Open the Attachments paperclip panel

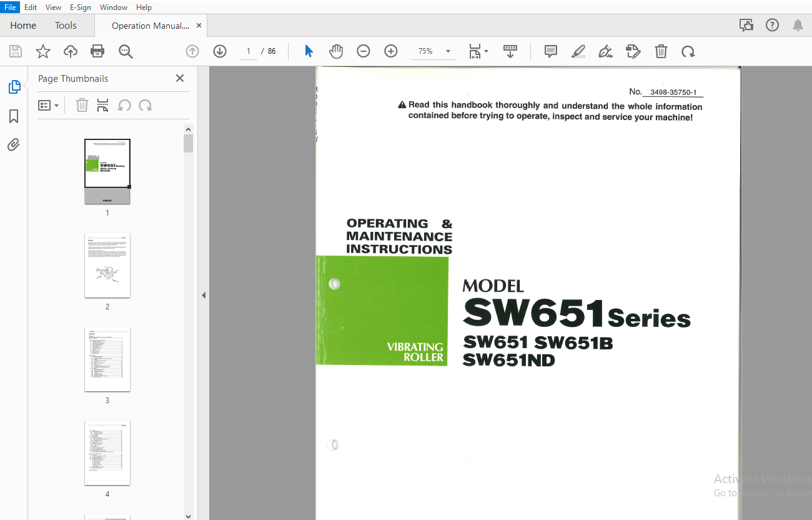click(x=14, y=145)
